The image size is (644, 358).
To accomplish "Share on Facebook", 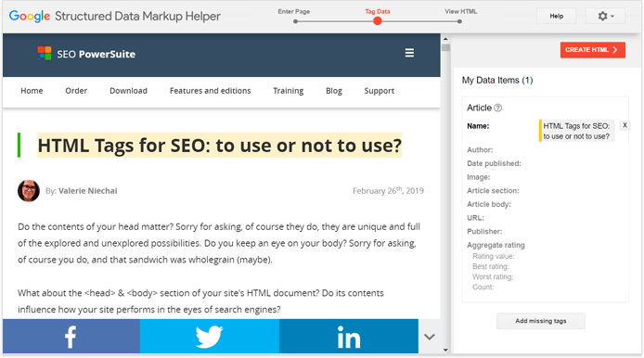I will pos(71,337).
